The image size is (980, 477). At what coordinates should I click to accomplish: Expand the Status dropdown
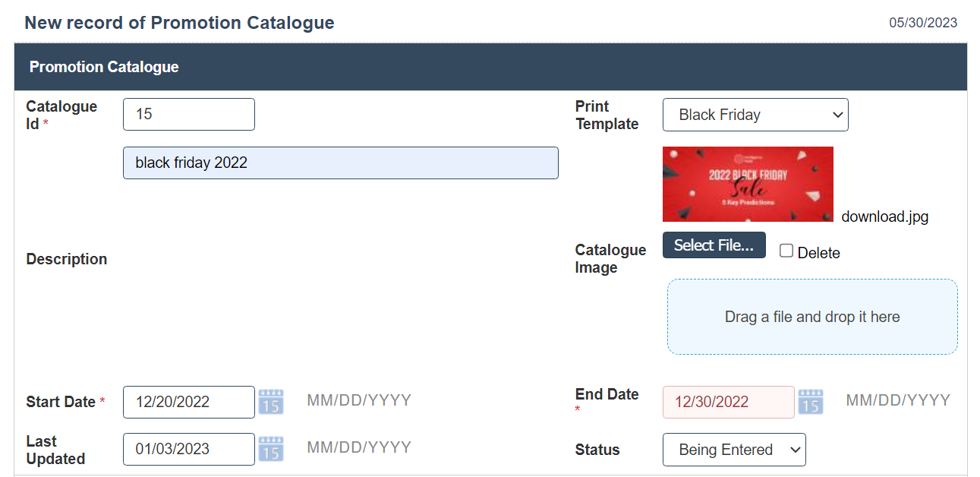tap(734, 450)
